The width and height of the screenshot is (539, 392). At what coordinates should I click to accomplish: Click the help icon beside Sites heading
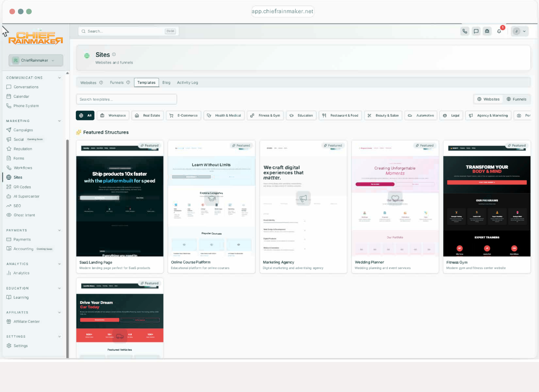pyautogui.click(x=114, y=54)
